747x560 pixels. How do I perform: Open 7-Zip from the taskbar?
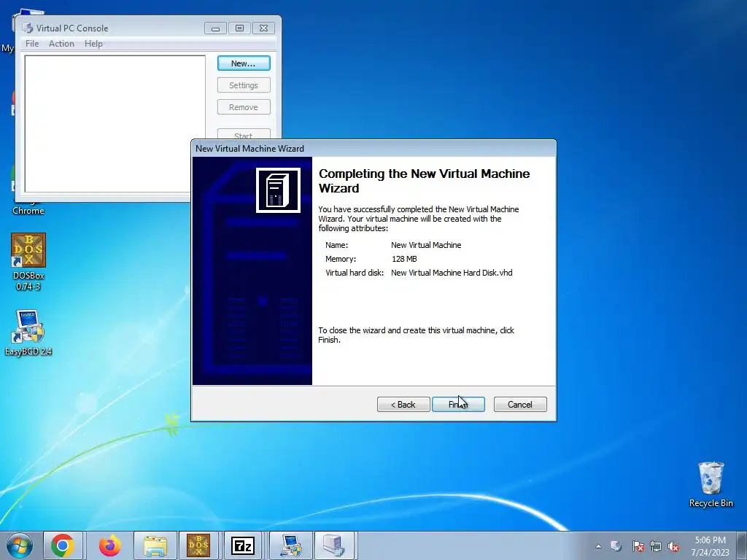click(x=243, y=545)
